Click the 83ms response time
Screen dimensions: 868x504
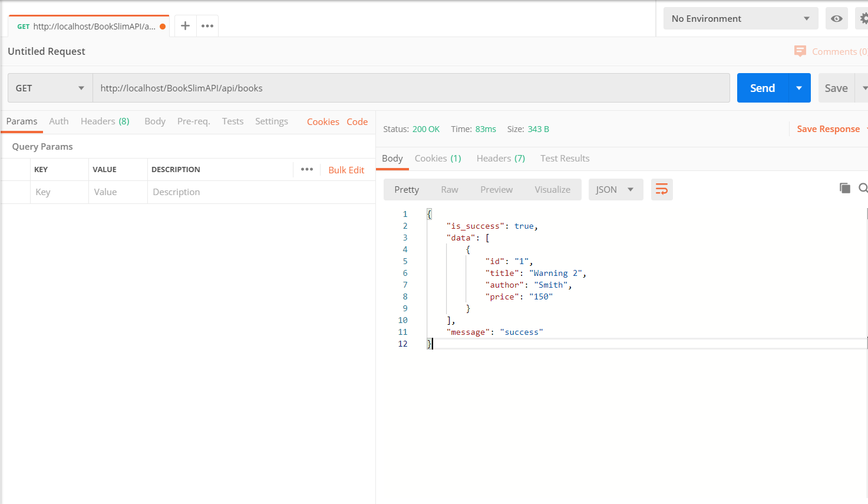tap(486, 129)
